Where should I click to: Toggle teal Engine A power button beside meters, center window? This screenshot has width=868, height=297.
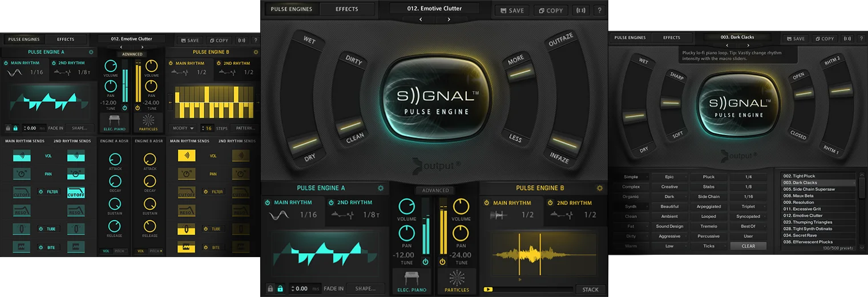tap(425, 262)
